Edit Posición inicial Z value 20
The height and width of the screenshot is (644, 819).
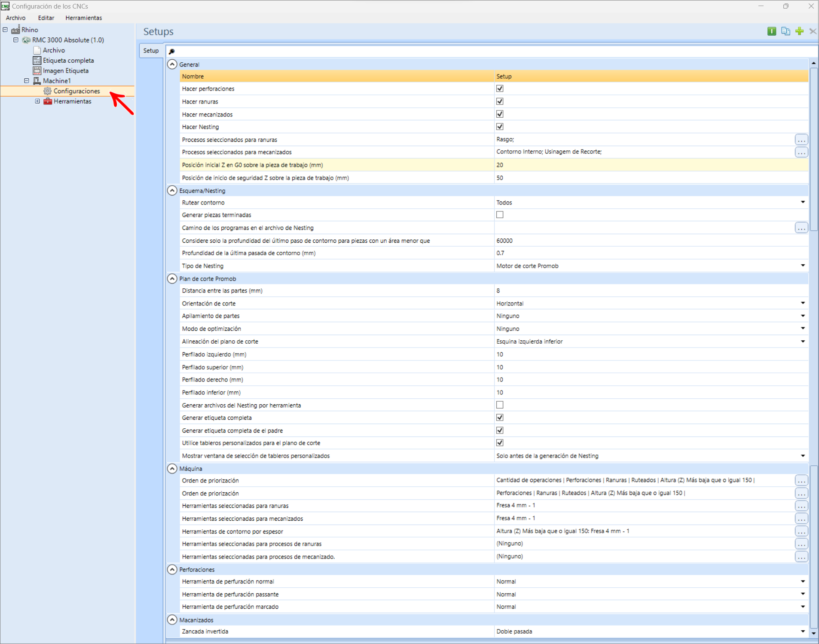point(651,165)
